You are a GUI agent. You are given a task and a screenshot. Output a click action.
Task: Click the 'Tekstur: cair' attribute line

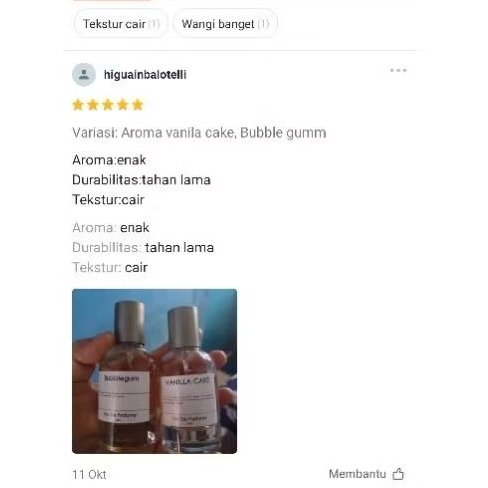pos(110,268)
